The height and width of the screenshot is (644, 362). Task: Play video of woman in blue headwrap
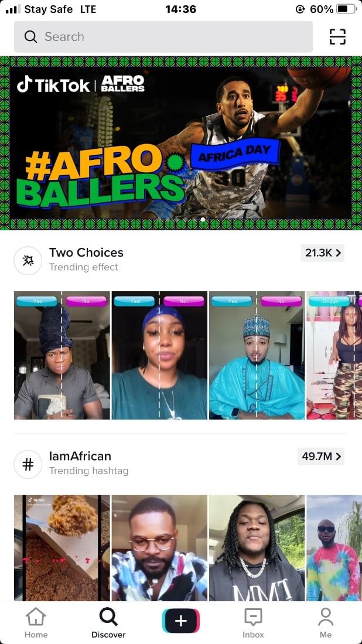(x=159, y=355)
